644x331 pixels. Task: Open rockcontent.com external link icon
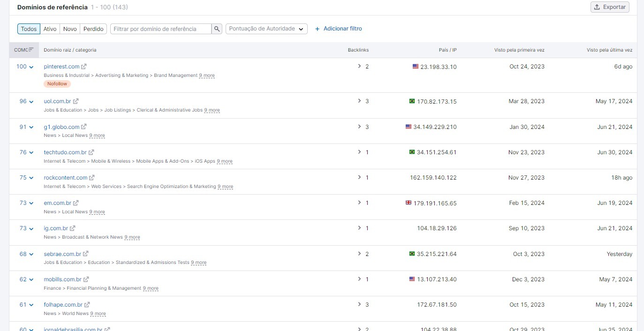click(92, 178)
